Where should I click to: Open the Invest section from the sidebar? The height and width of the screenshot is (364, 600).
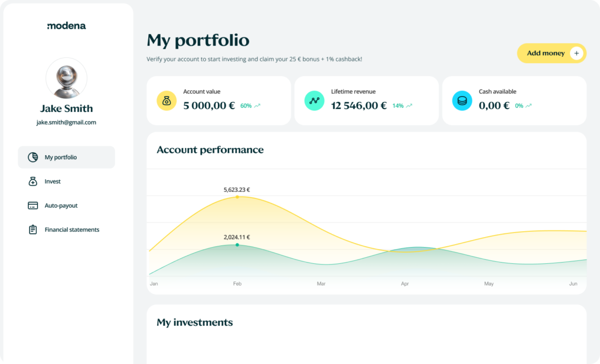pyautogui.click(x=52, y=181)
